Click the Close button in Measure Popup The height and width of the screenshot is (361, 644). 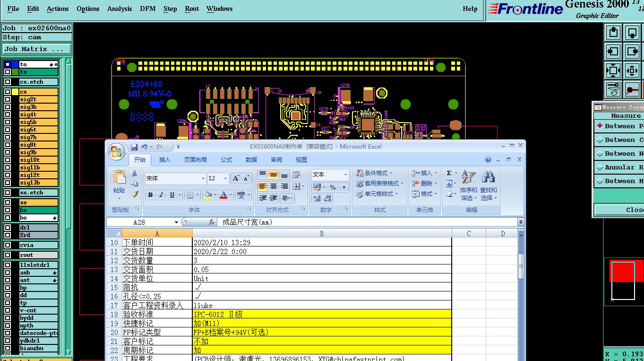coord(619,210)
